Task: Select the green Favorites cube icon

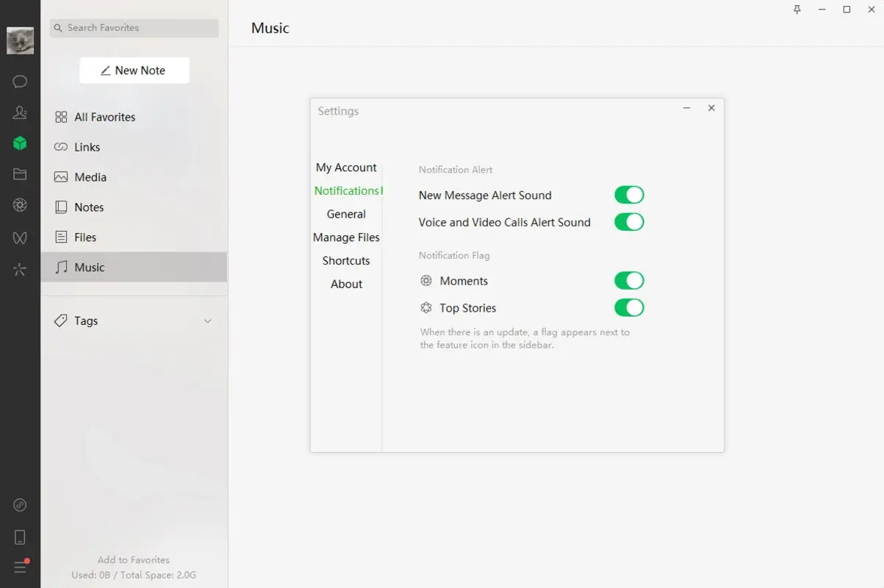Action: tap(20, 143)
